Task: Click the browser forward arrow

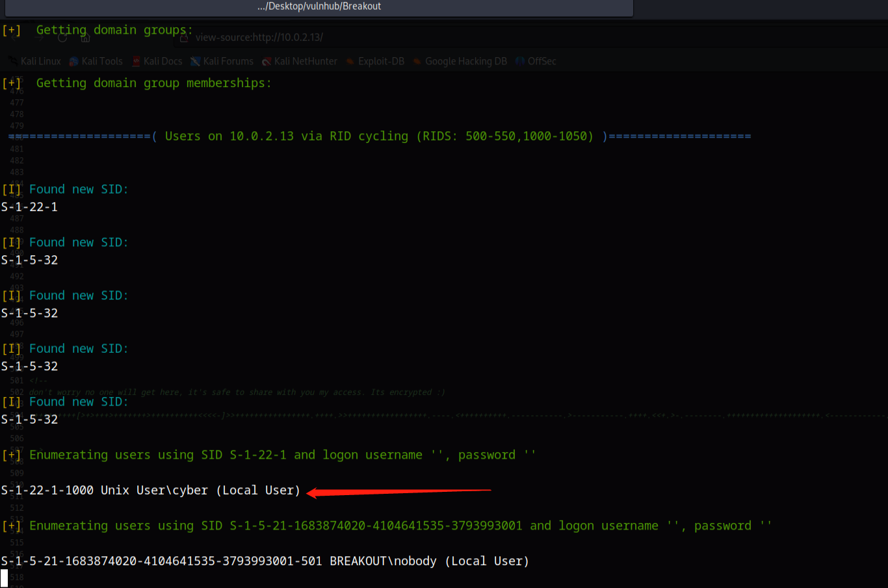Action: [39, 38]
